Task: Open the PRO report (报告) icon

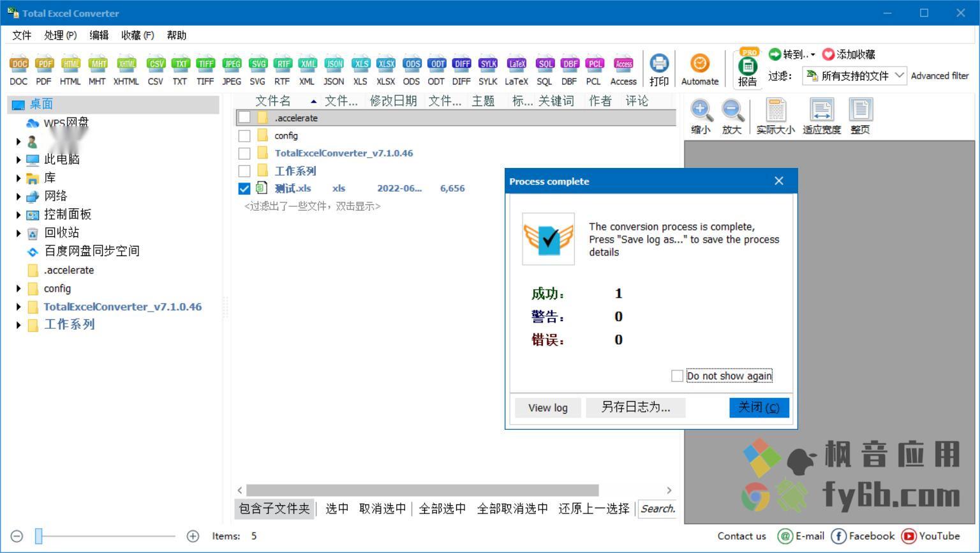Action: click(748, 68)
